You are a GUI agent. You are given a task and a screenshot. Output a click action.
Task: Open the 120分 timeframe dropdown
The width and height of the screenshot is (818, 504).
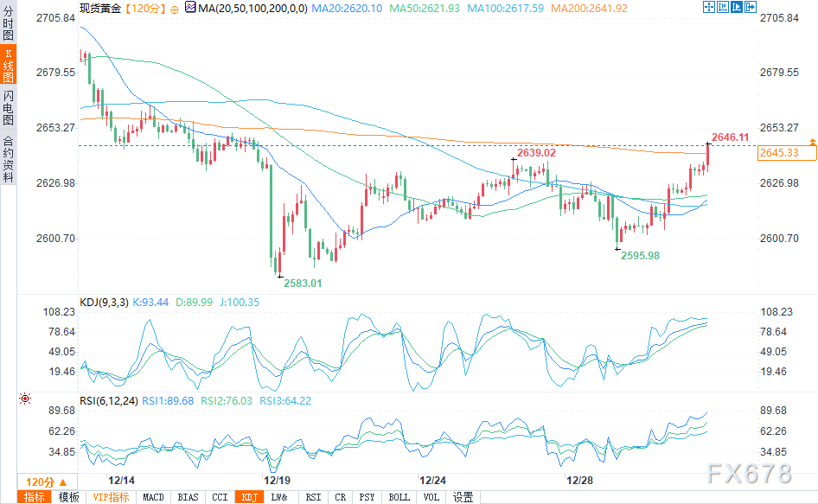coord(47,482)
